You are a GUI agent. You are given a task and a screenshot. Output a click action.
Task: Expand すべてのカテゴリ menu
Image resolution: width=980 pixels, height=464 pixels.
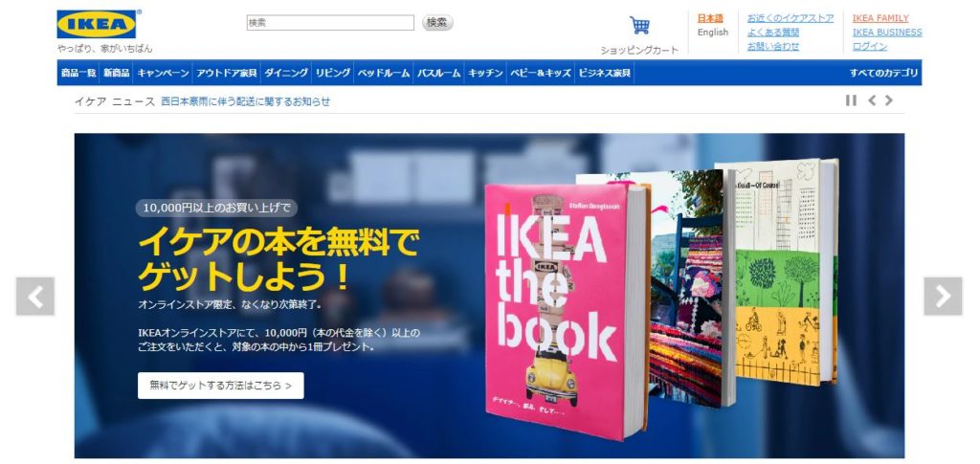883,73
